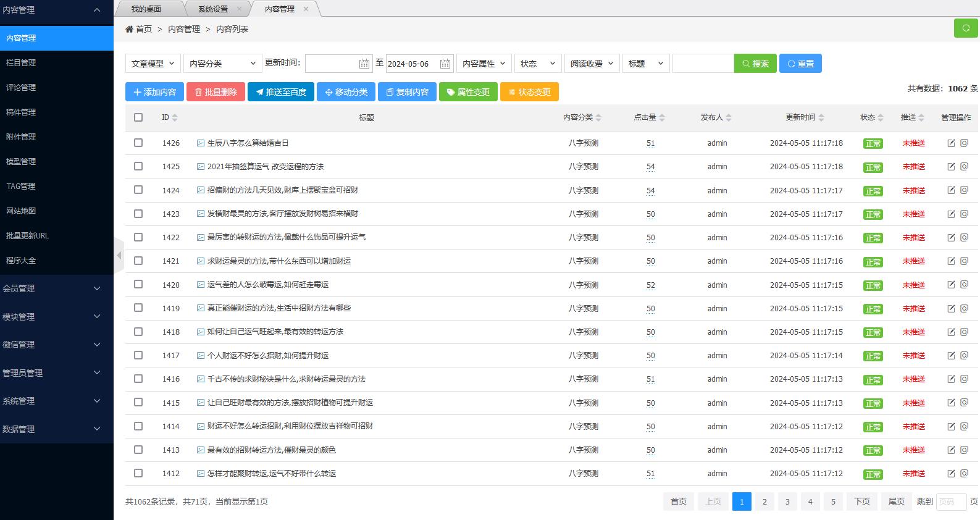Click the page number jump input field
Image resolution: width=980 pixels, height=520 pixels.
(950, 501)
